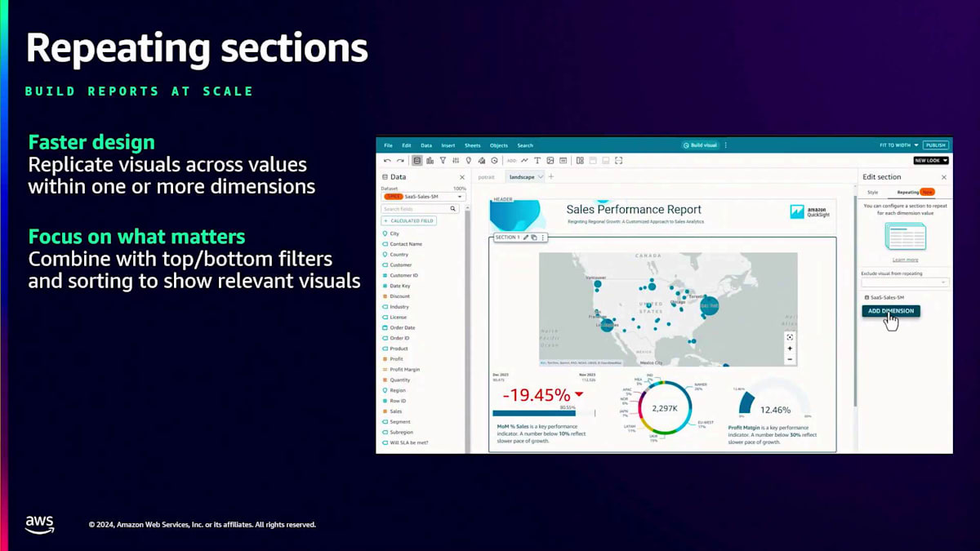The width and height of the screenshot is (980, 551).
Task: Open the Learn more link
Action: (x=905, y=260)
